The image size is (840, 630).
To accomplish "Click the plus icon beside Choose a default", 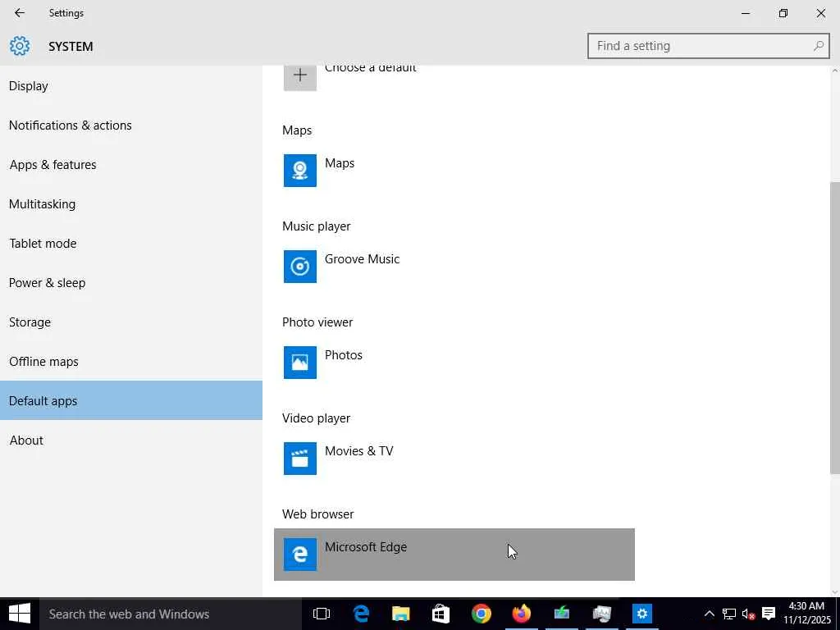I will pyautogui.click(x=300, y=75).
